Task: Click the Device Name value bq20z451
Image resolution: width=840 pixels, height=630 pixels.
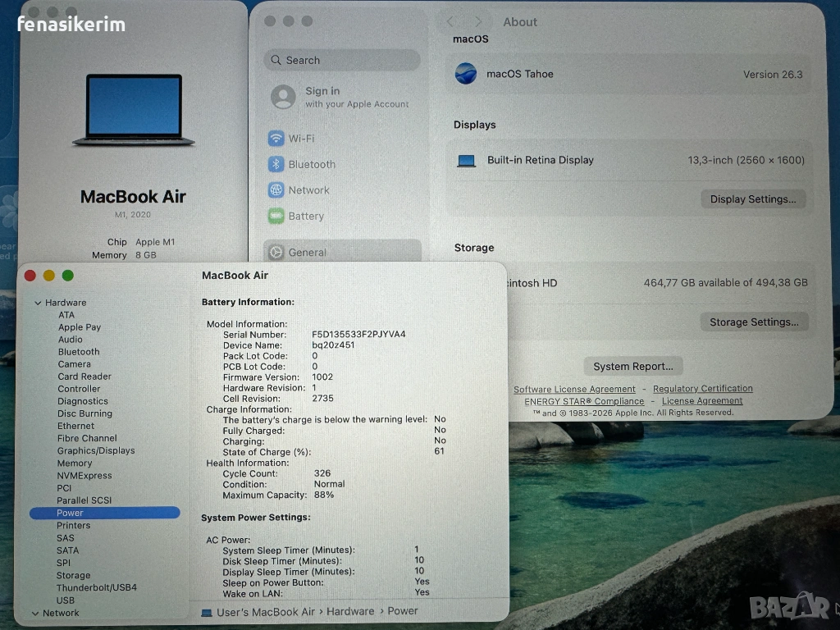Action: coord(333,345)
